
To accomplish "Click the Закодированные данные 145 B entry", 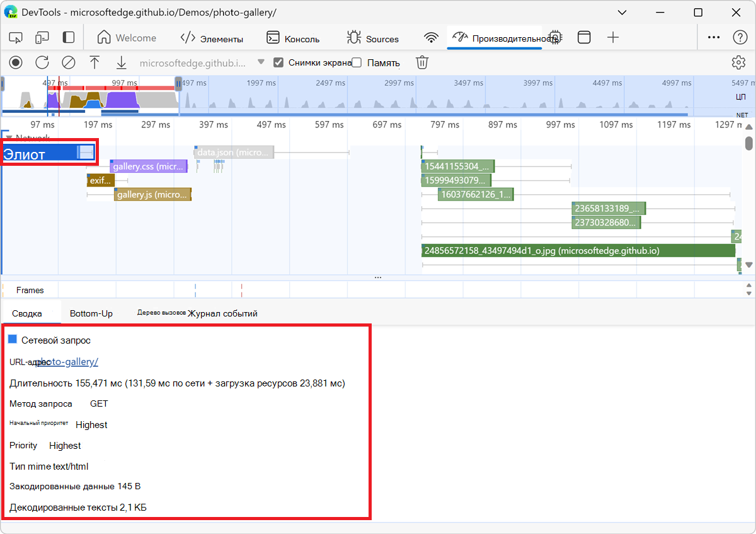I will [75, 487].
